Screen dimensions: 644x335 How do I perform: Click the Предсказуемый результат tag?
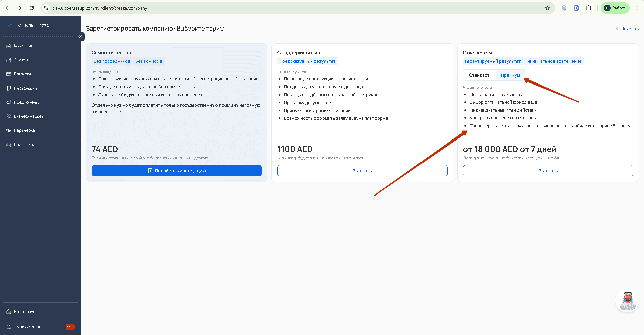tap(307, 61)
